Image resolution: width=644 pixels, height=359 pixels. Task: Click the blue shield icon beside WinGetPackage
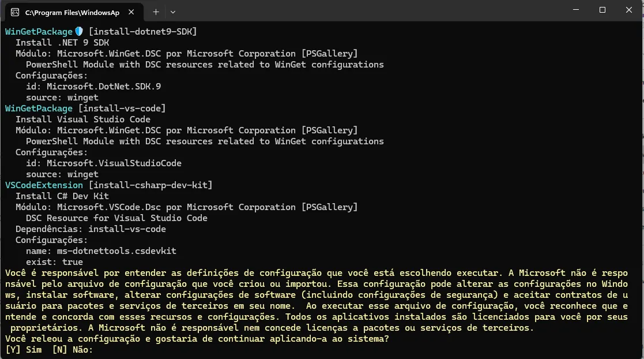(x=79, y=31)
